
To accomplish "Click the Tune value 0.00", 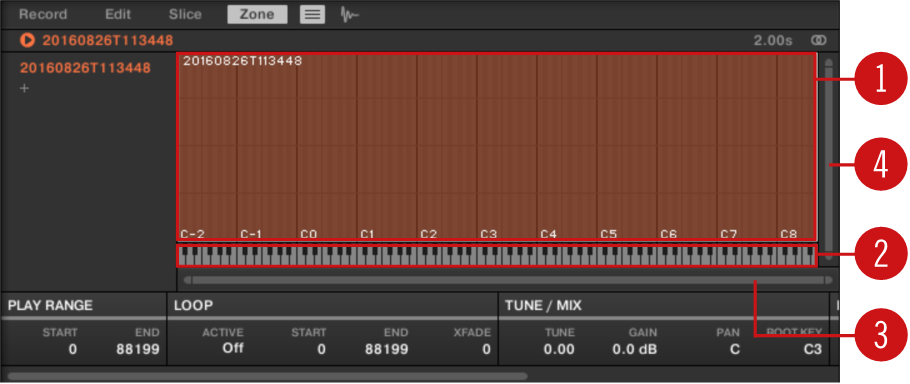I will pos(559,349).
